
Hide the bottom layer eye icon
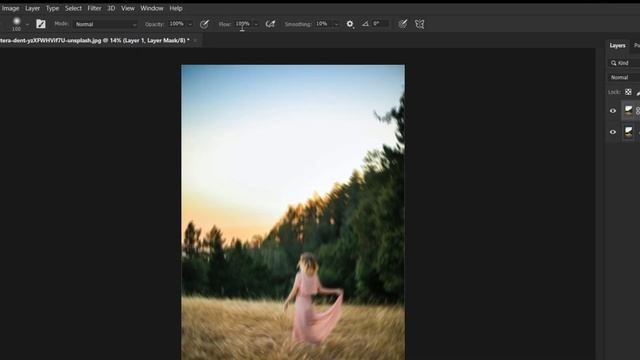[x=613, y=132]
